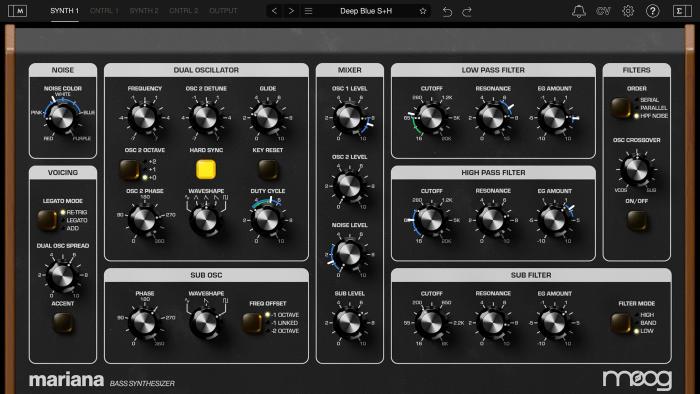Click the Sub Osc Phase knob
The width and height of the screenshot is (700, 394).
[144, 322]
